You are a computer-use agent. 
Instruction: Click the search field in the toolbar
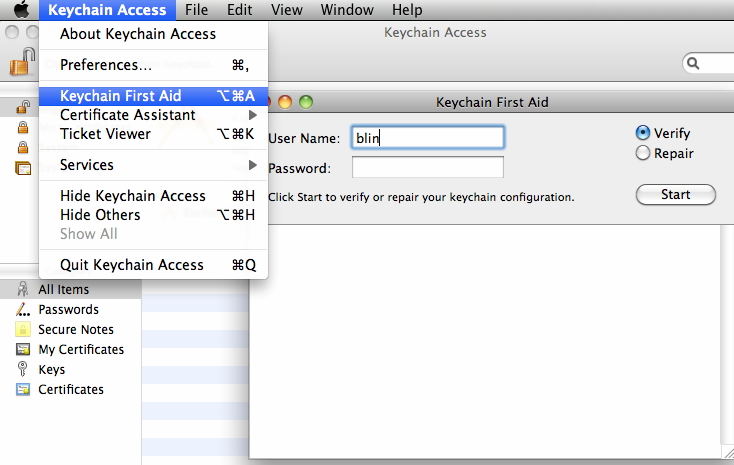pyautogui.click(x=712, y=64)
